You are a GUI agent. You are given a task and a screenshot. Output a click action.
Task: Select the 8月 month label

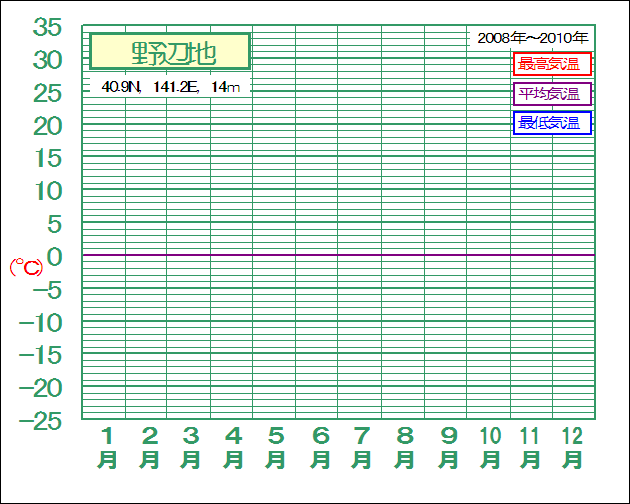[404, 448]
